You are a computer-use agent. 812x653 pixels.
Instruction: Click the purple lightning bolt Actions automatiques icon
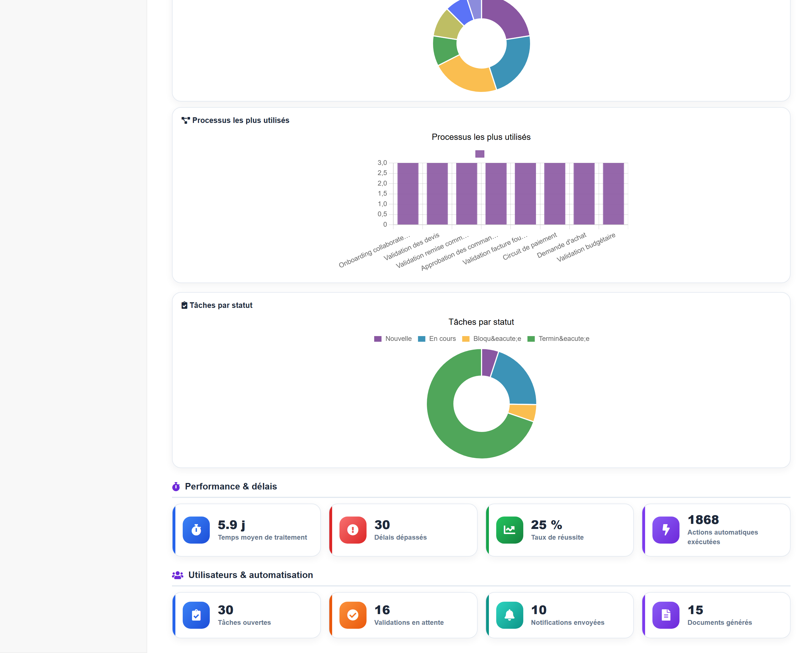[x=665, y=530]
